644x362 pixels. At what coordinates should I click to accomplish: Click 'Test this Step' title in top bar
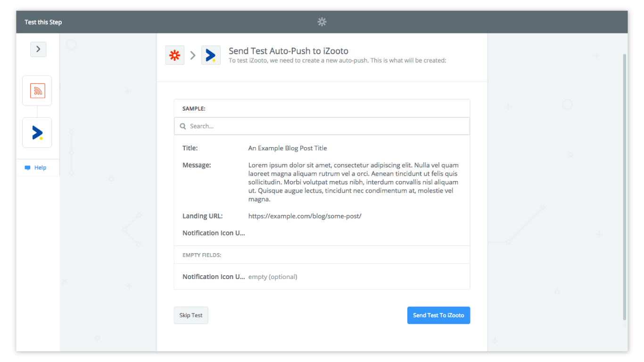point(43,22)
